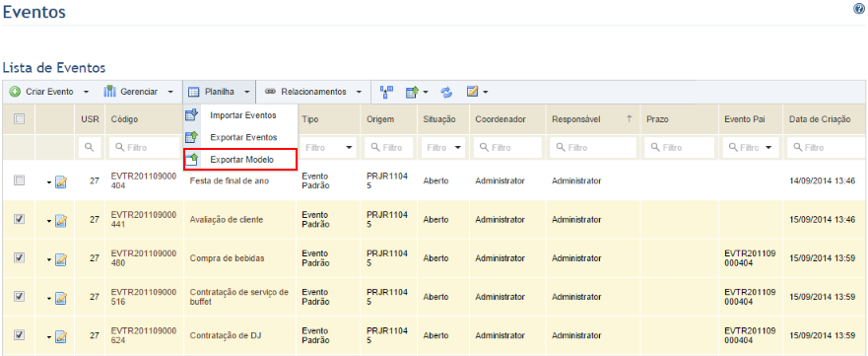
Task: Expand the Relacionamentos dropdown arrow
Action: [359, 93]
